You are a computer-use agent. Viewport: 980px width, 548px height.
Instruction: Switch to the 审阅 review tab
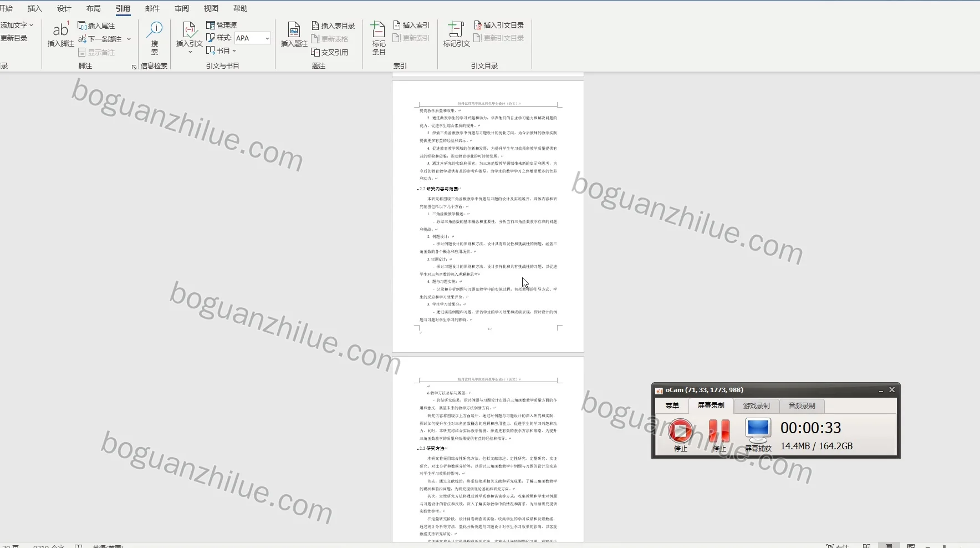pyautogui.click(x=182, y=8)
